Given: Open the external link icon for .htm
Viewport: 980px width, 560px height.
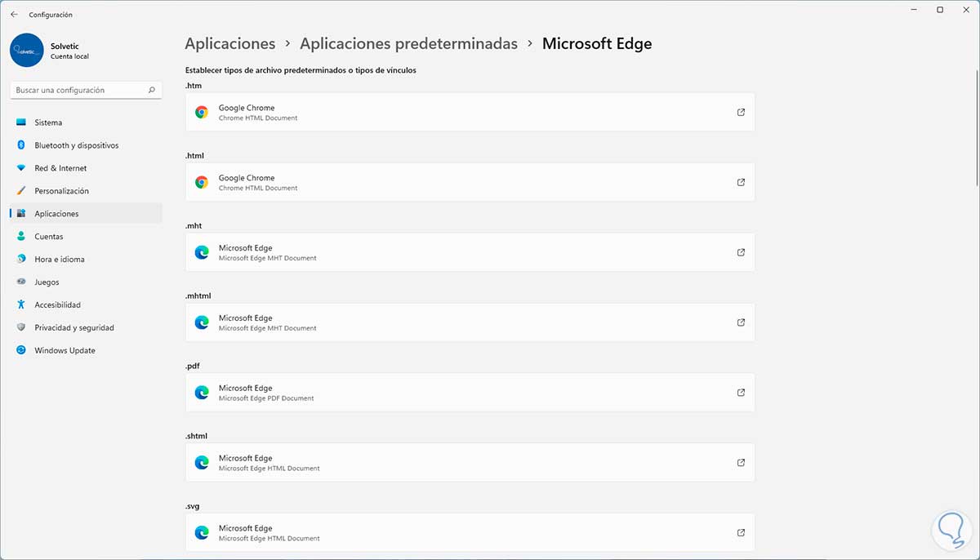Looking at the screenshot, I should point(741,113).
